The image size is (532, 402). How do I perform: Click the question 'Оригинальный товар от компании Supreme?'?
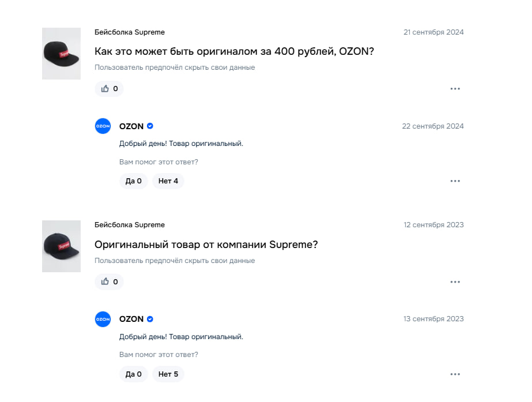pos(206,245)
